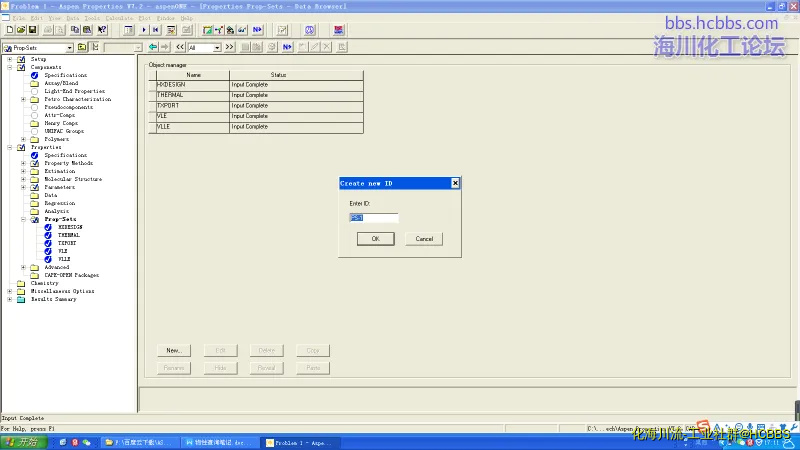Open the All filter dropdown

pos(217,47)
